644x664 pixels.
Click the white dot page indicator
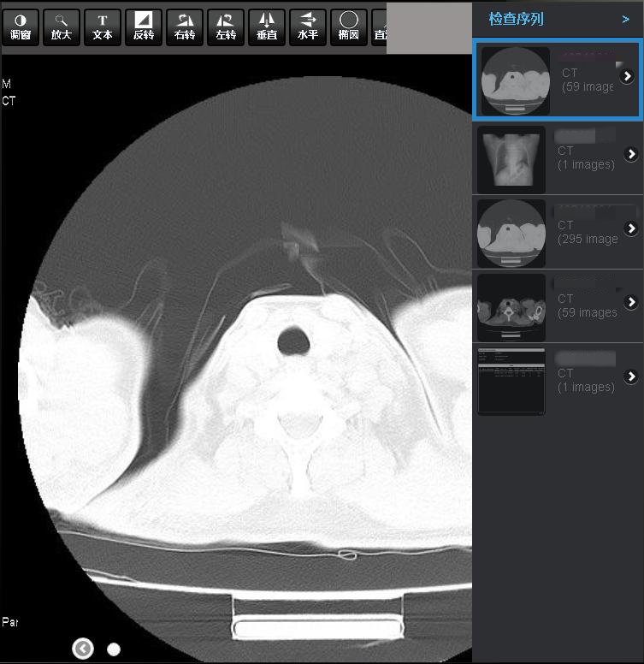[114, 649]
